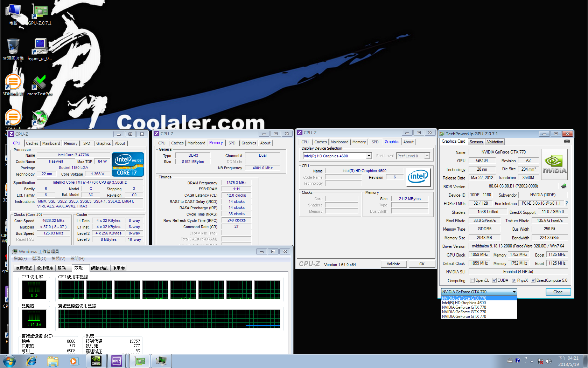Switch to the 應用程式 tab in Task Manager
The image size is (588, 368).
24,268
